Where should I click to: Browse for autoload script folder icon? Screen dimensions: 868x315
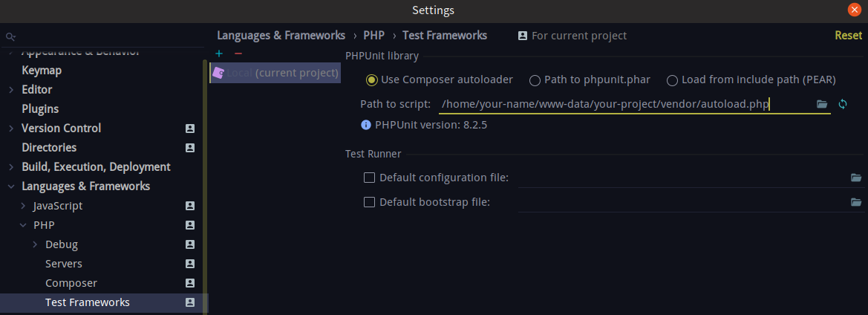pyautogui.click(x=822, y=104)
